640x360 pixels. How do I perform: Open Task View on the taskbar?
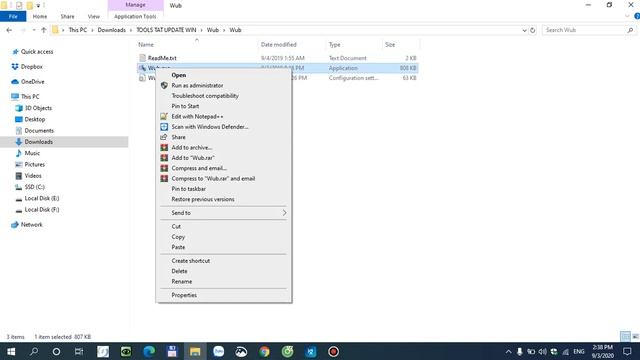[x=79, y=351]
